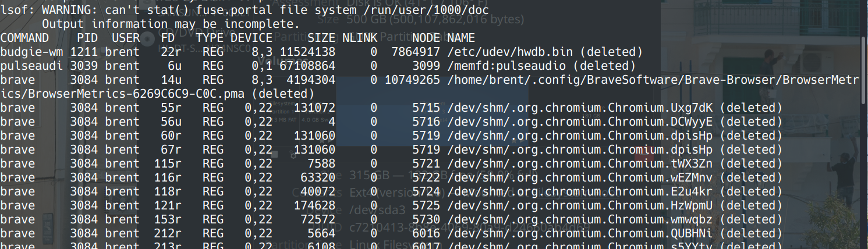Click the budgie-wm command name
Viewport: 868px width, 249px height.
(x=31, y=52)
